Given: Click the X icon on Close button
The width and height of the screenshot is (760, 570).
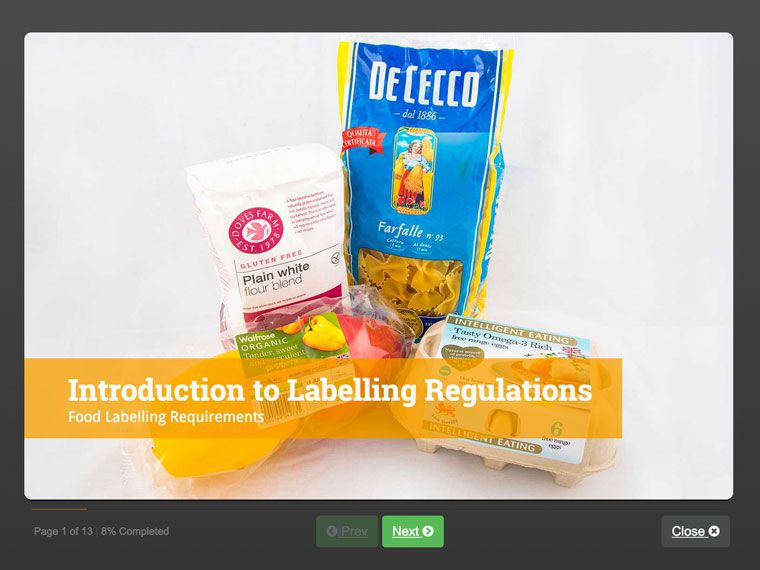Looking at the screenshot, I should 714,531.
